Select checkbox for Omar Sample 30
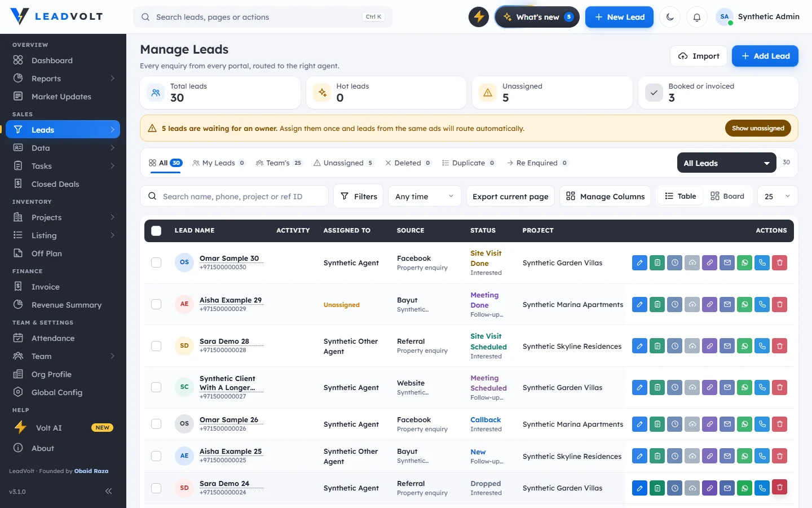 point(156,262)
